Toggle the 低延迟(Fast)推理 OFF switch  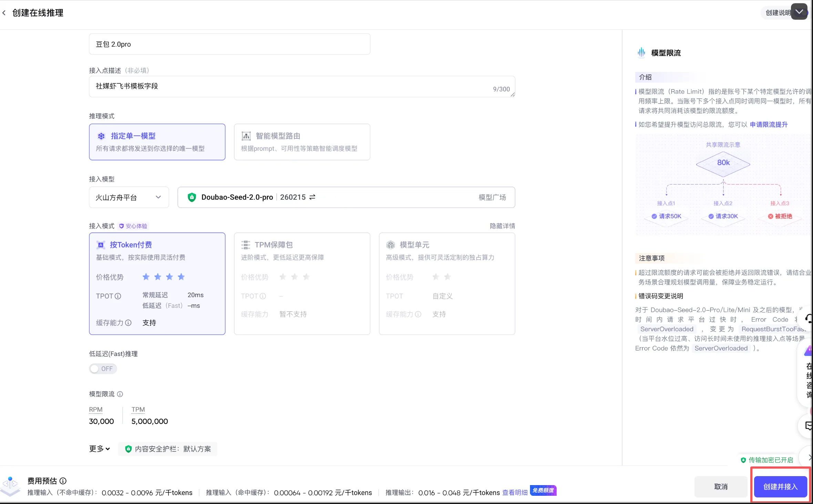[103, 369]
